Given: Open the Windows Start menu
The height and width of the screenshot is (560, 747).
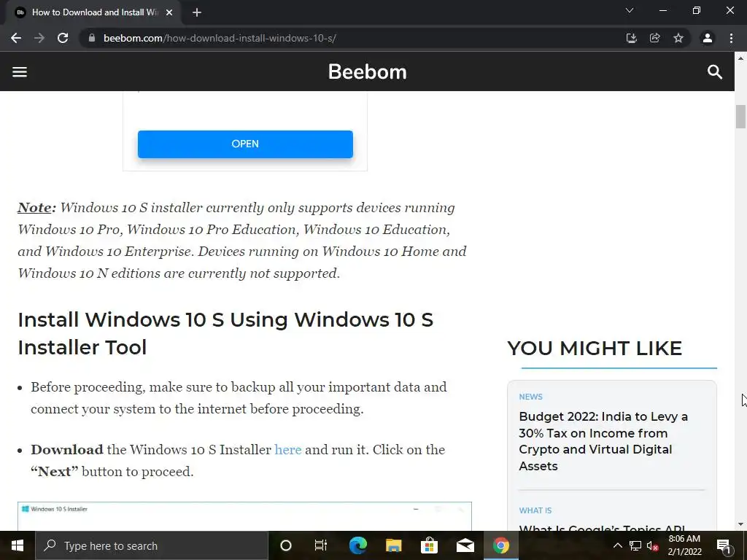Looking at the screenshot, I should 18,545.
